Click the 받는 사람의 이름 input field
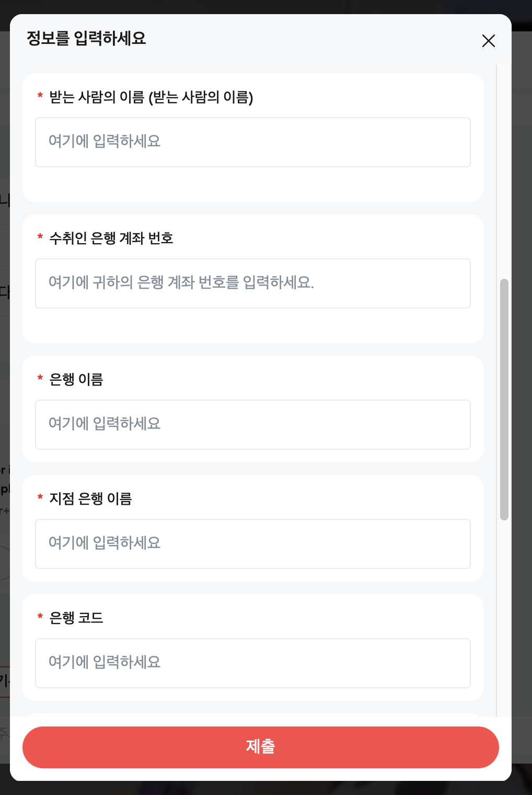Image resolution: width=532 pixels, height=795 pixels. coord(253,142)
